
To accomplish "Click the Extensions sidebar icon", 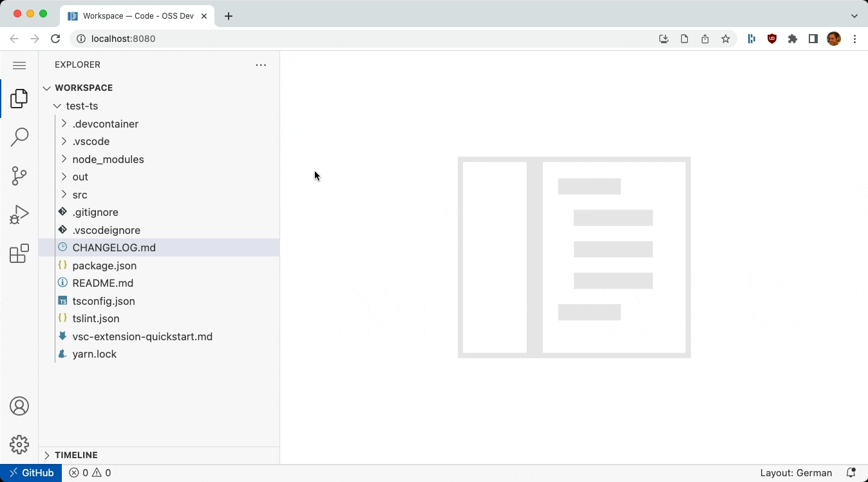I will [x=19, y=253].
